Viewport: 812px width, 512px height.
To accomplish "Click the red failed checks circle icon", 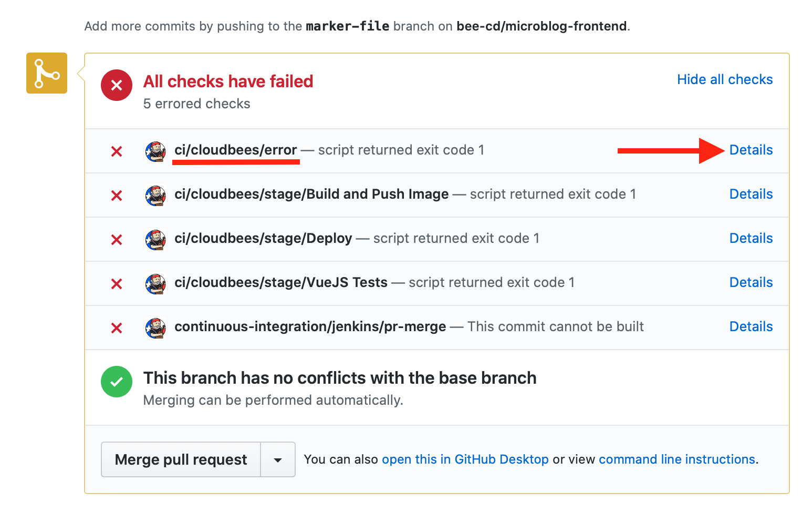I will (117, 85).
